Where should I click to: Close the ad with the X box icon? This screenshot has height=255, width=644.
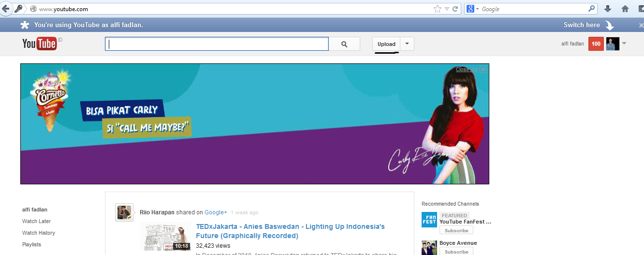[x=483, y=69]
